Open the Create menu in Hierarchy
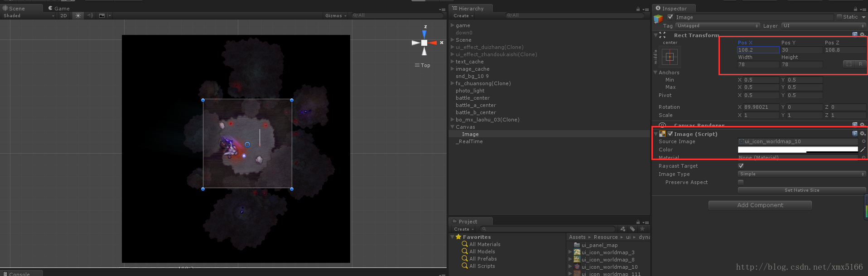Screen dimensions: 868x276 pyautogui.click(x=463, y=15)
